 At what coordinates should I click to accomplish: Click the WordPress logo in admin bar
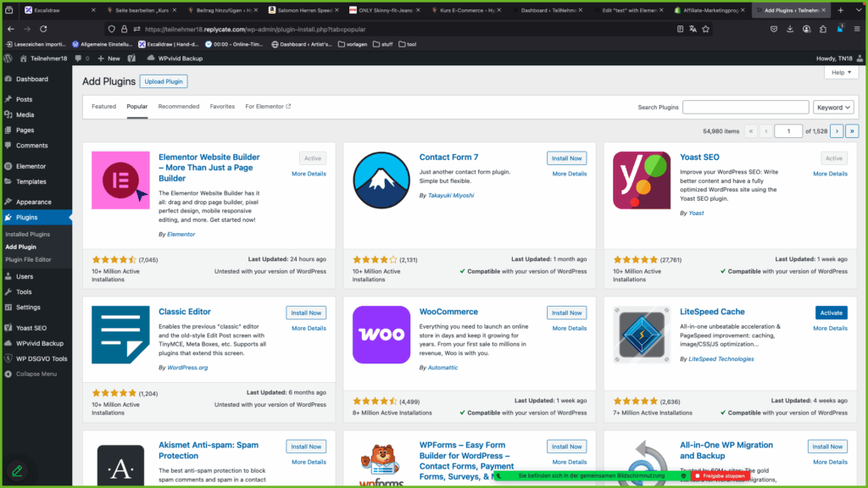(x=8, y=58)
